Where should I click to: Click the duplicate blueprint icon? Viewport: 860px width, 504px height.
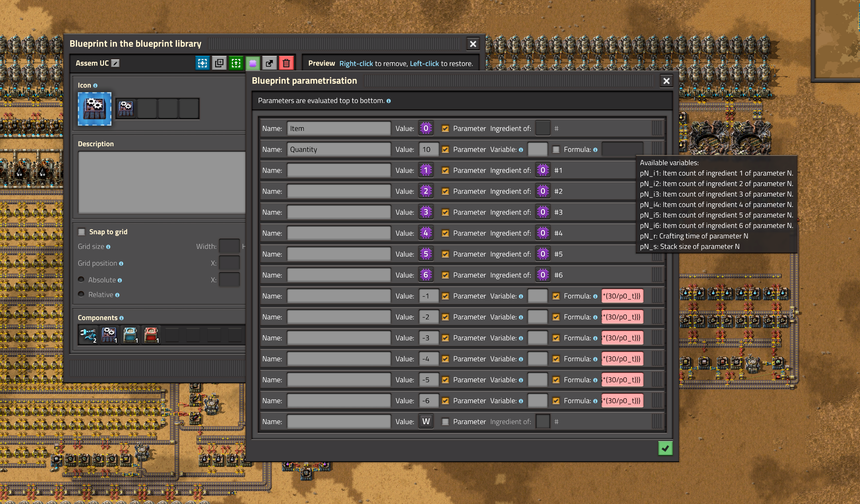pos(219,63)
